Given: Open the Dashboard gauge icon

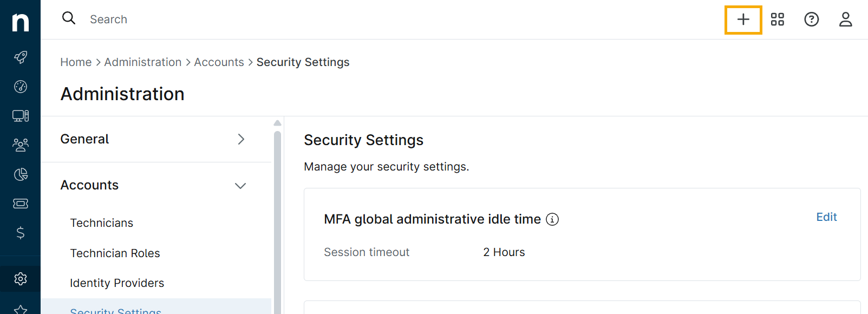Looking at the screenshot, I should tap(21, 87).
